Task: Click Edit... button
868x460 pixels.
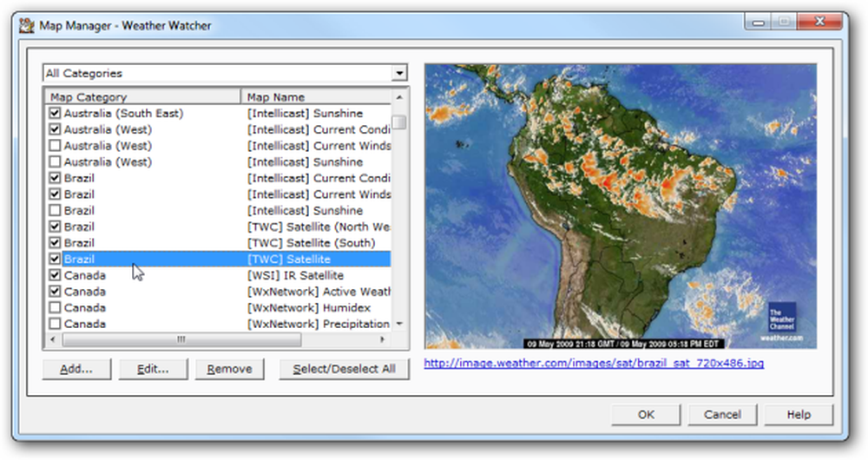Action: tap(154, 369)
